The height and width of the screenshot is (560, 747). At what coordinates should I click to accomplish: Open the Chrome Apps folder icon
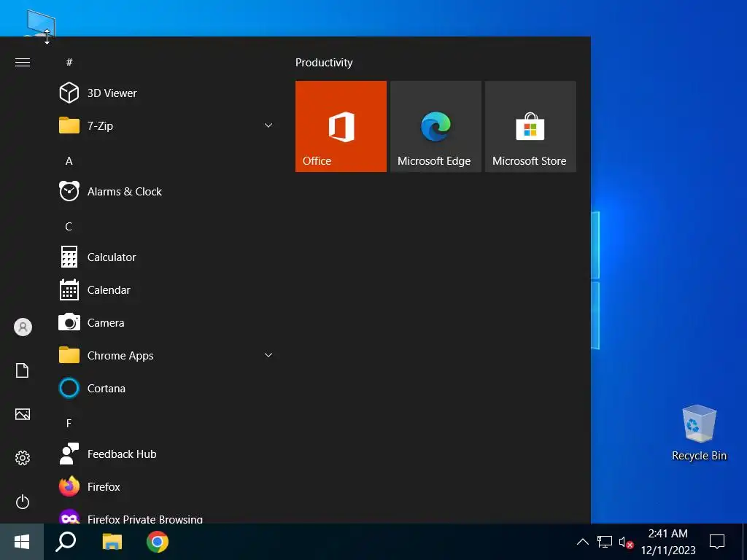[x=69, y=355]
